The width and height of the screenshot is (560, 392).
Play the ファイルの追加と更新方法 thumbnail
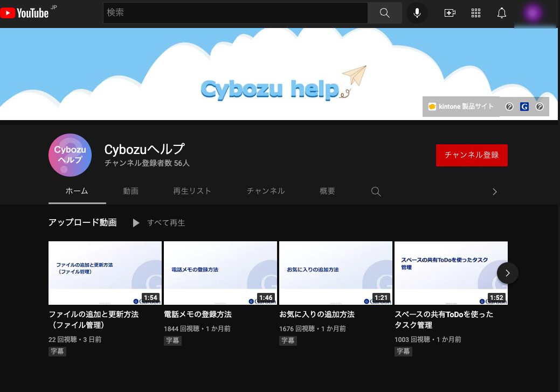[x=105, y=273]
